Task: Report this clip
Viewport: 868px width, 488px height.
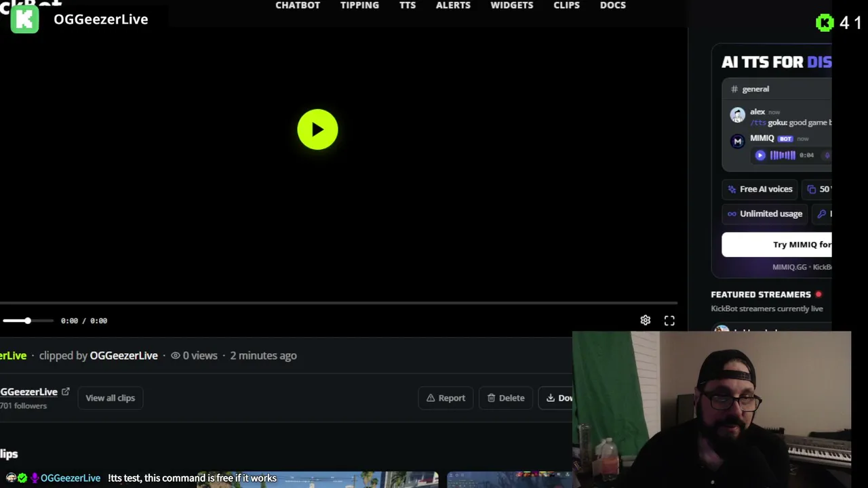Action: coord(446,398)
